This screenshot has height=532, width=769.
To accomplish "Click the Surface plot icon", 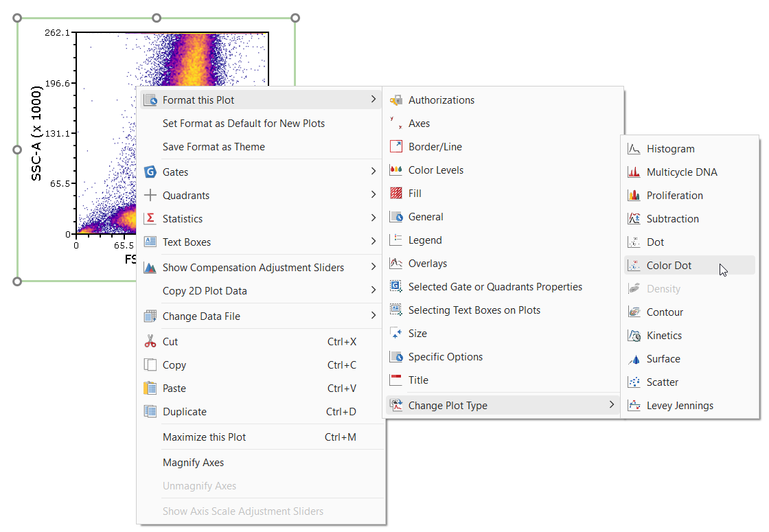I will coord(634,359).
